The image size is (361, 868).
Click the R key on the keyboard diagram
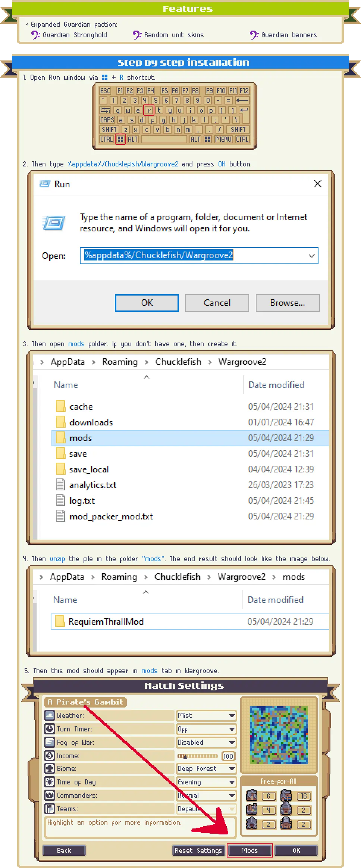point(149,110)
